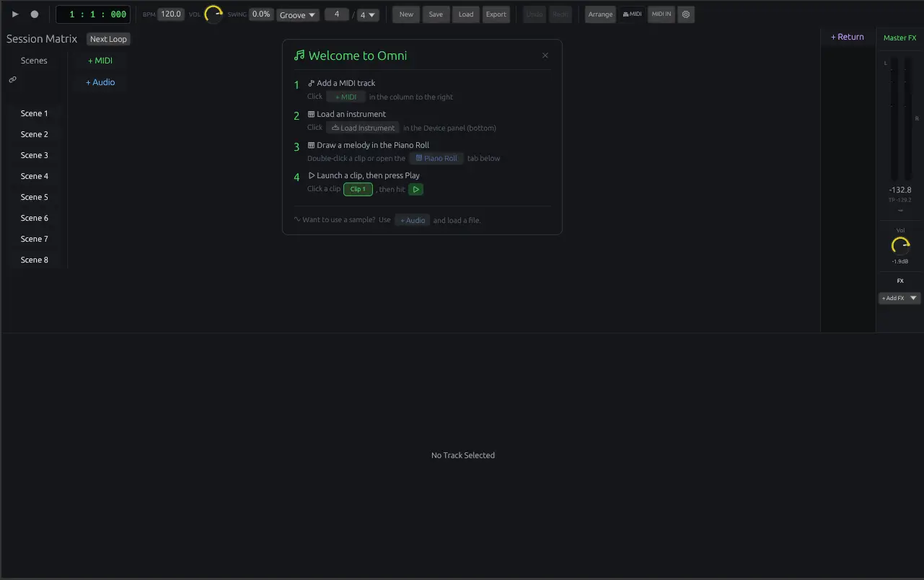Launch Scene 2
Image resolution: width=924 pixels, height=580 pixels.
tap(35, 134)
